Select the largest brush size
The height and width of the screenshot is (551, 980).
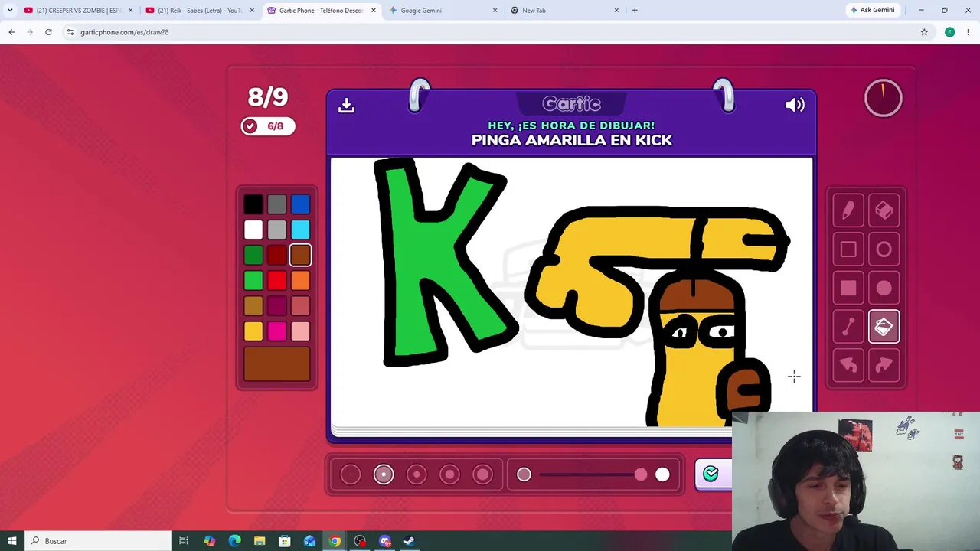[483, 474]
